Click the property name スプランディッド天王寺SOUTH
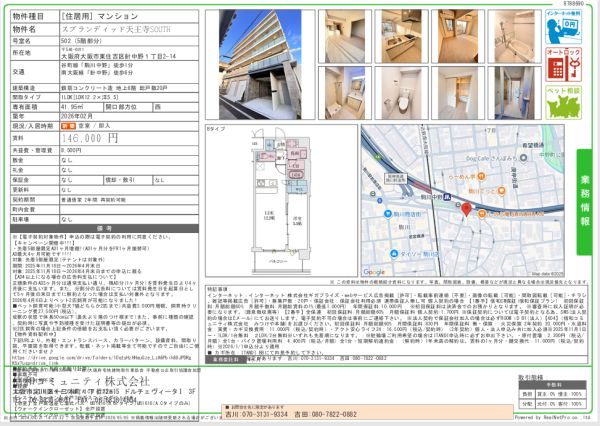600x426 pixels. [116, 29]
